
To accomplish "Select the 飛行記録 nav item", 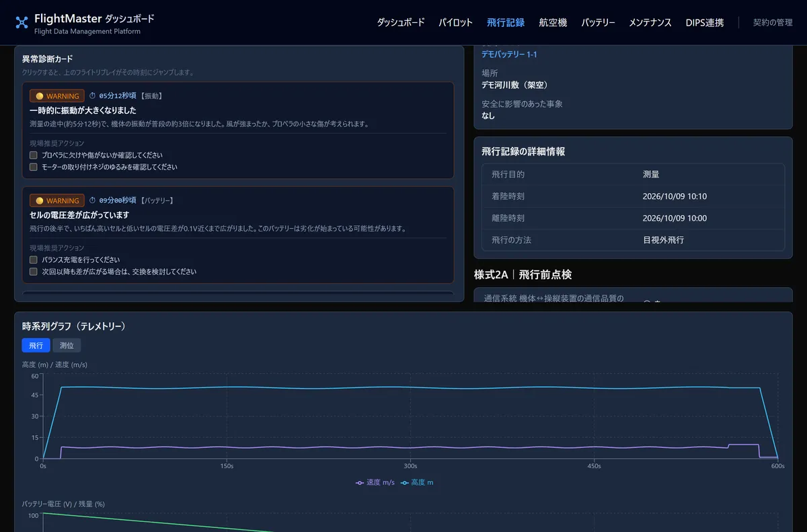I will tap(506, 22).
